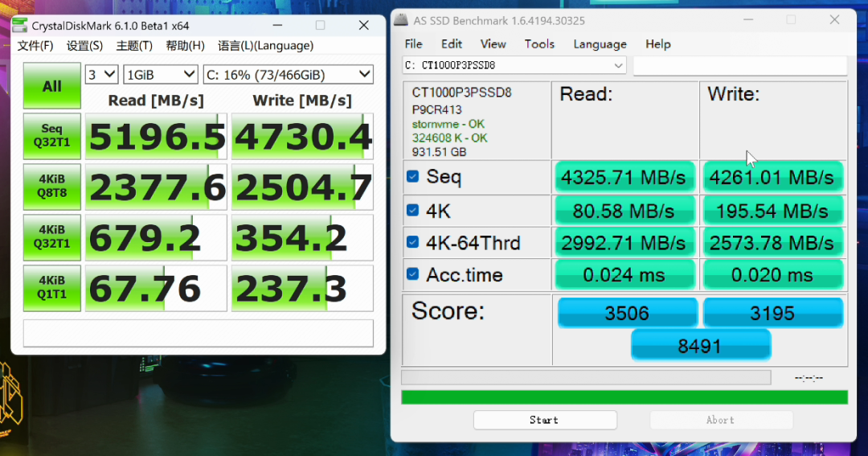Open the 帮助(H) menu in CrystalDiskMark
The width and height of the screenshot is (868, 456).
[x=186, y=45]
